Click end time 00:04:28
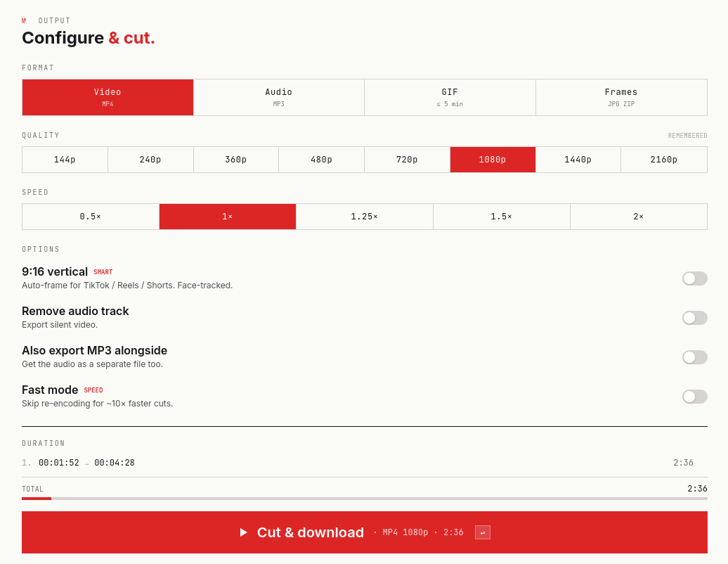 coord(115,463)
